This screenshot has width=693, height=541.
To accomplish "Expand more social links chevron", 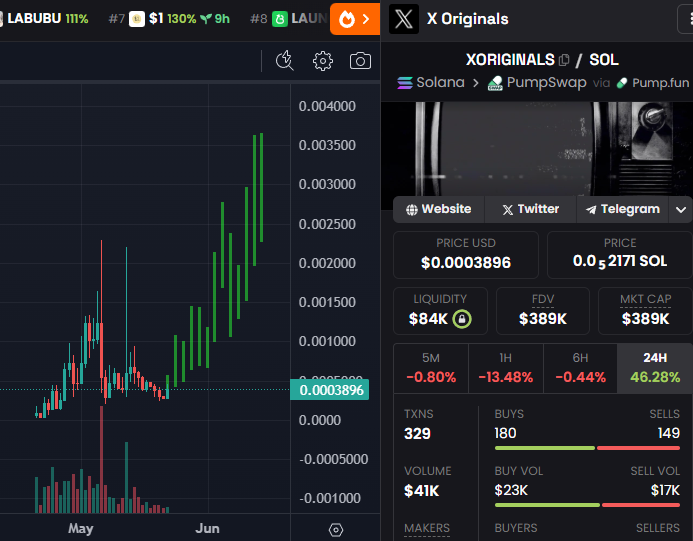I will coord(681,210).
